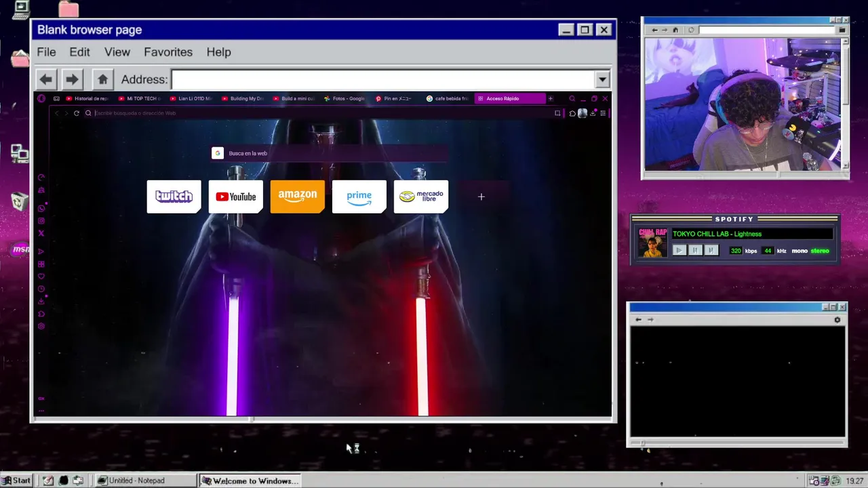Viewport: 868px width, 488px height.
Task: Switch to the cafe bebida fria tab
Action: click(x=449, y=98)
